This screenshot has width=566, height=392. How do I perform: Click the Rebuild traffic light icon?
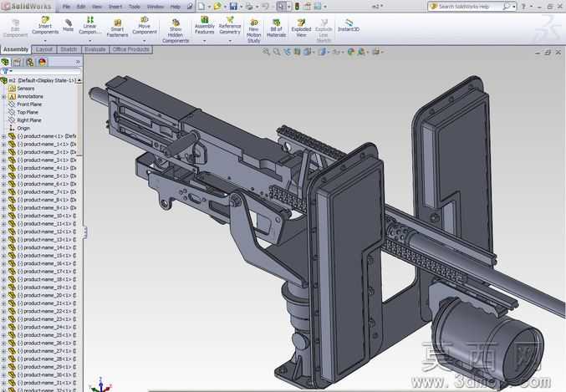click(x=297, y=6)
